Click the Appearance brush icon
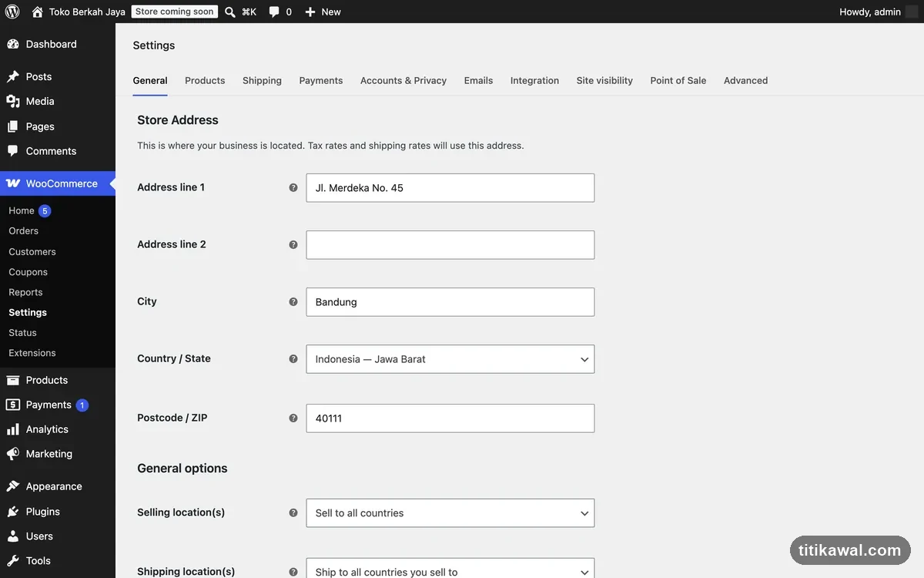Screen dimensions: 924x578 point(13,486)
